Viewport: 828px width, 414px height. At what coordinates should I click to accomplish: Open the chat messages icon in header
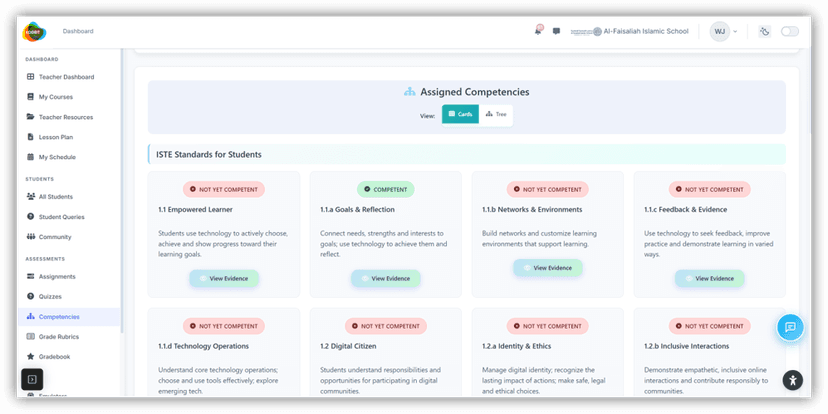pos(556,31)
